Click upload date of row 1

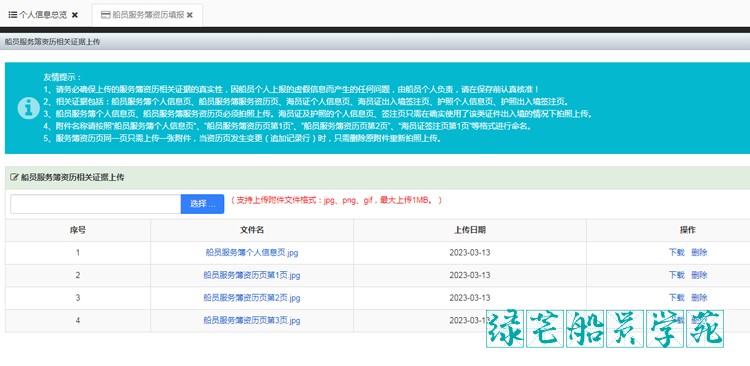click(470, 253)
